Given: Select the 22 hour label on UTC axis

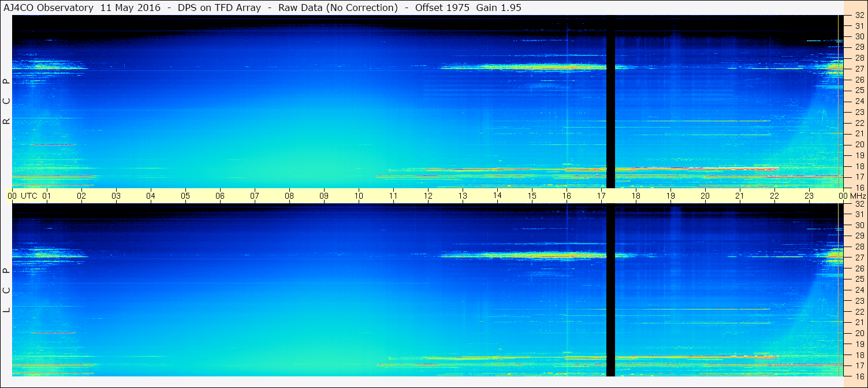Looking at the screenshot, I should (x=774, y=196).
